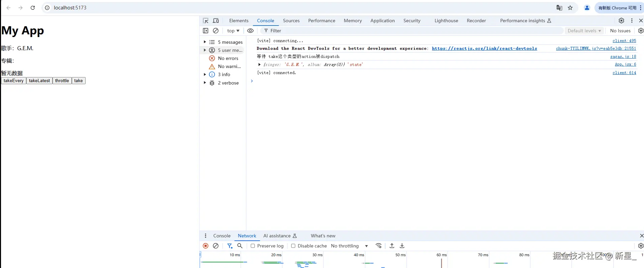
Task: Open the network conditions wifi icon
Action: click(379, 246)
